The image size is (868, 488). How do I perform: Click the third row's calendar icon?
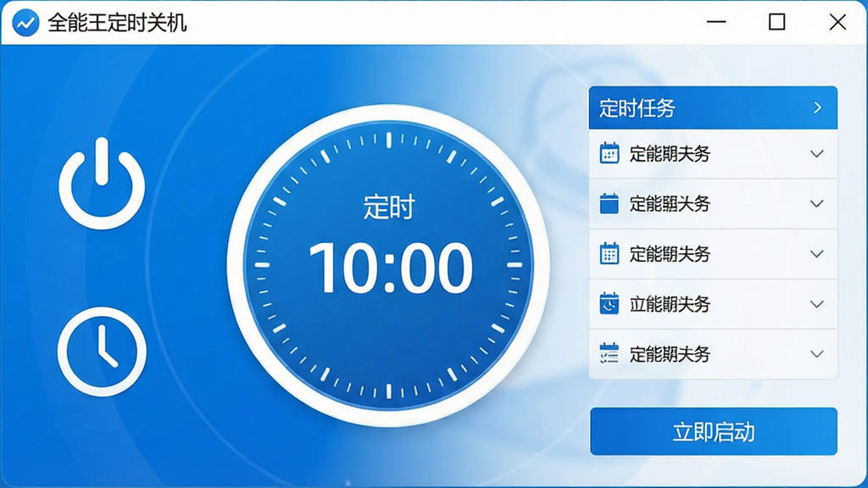[x=609, y=254]
